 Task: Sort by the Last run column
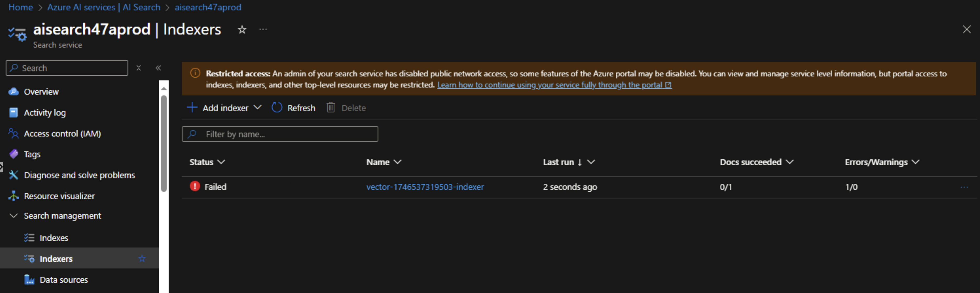pos(569,162)
